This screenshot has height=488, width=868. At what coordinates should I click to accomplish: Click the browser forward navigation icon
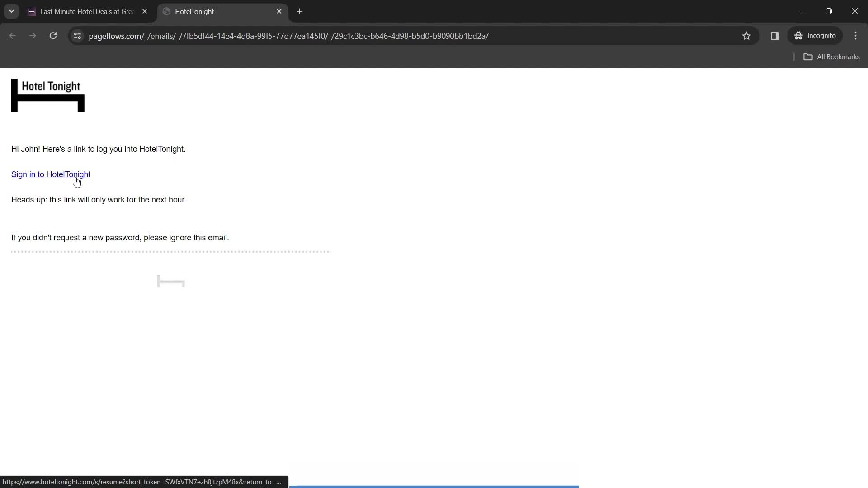pos(33,36)
